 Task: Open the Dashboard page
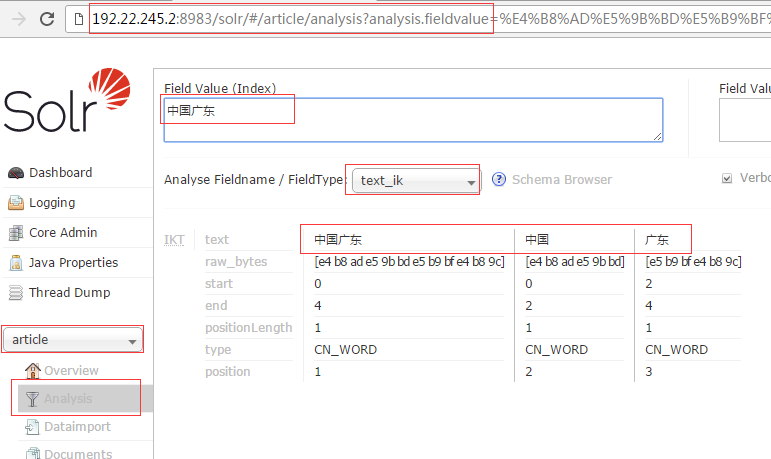60,173
